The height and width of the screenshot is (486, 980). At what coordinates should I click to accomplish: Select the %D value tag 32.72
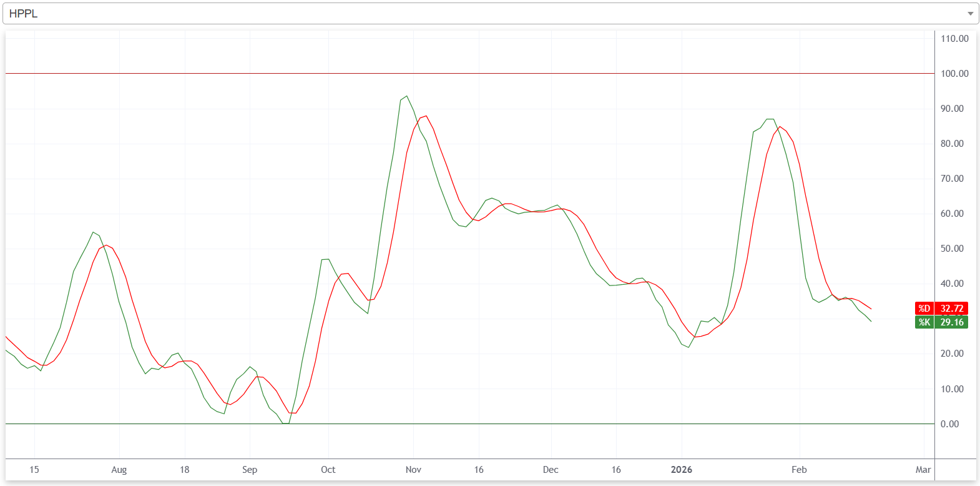coord(951,309)
